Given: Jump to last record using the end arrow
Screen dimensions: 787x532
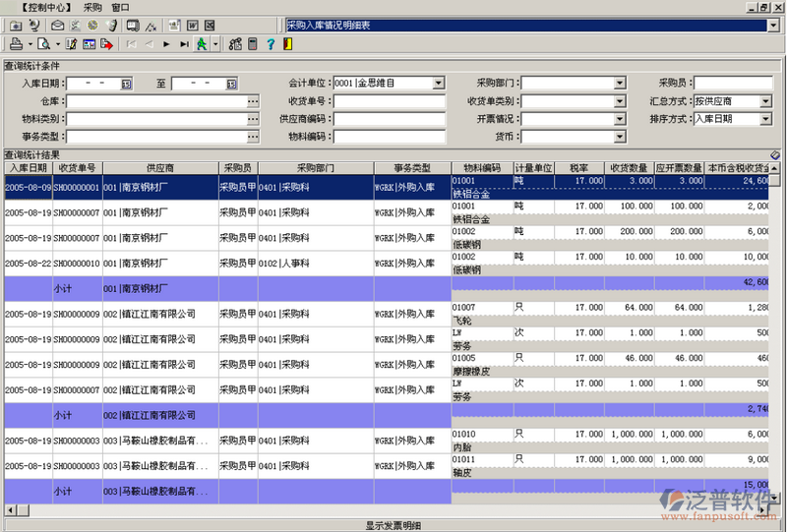Looking at the screenshot, I should [x=184, y=44].
